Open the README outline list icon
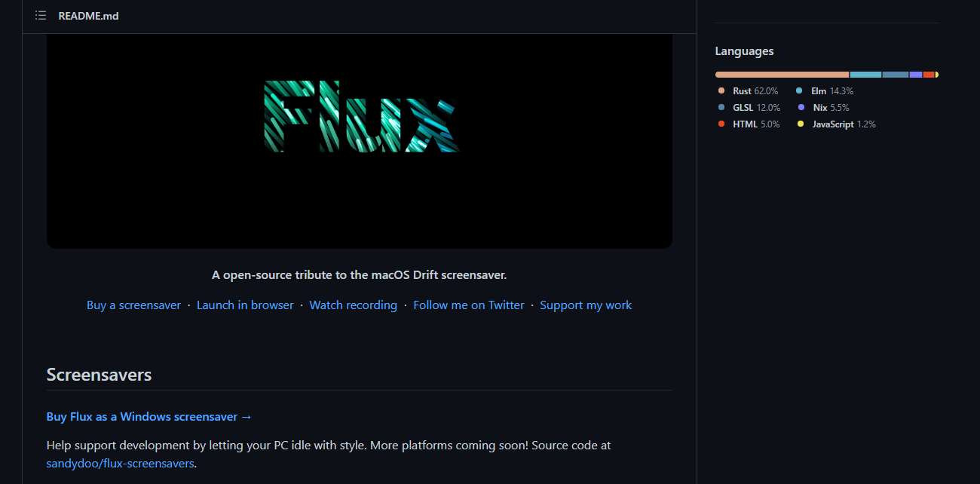Screen dimensions: 980x484 pos(41,16)
